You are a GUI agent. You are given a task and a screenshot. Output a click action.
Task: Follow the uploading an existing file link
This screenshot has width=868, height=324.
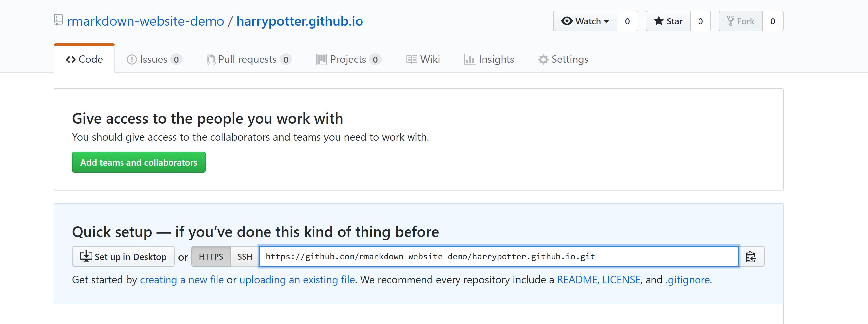pyautogui.click(x=297, y=280)
